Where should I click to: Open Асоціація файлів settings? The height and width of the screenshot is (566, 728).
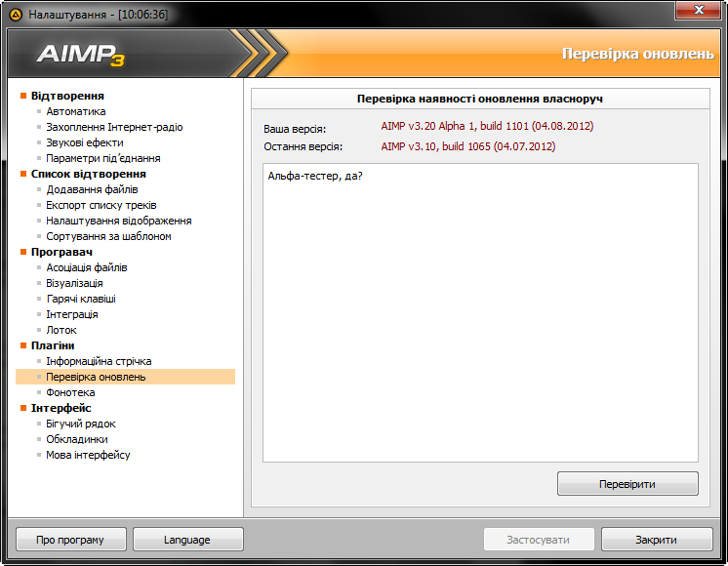pos(86,267)
